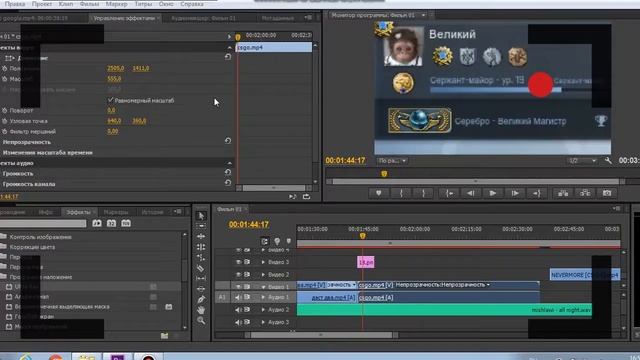Open program monitor settings wrench
The width and height of the screenshot is (640, 360).
[608, 161]
